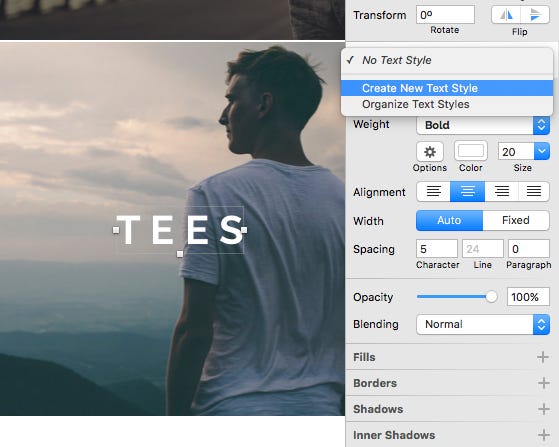Click the left resize handle of TEES

click(116, 230)
